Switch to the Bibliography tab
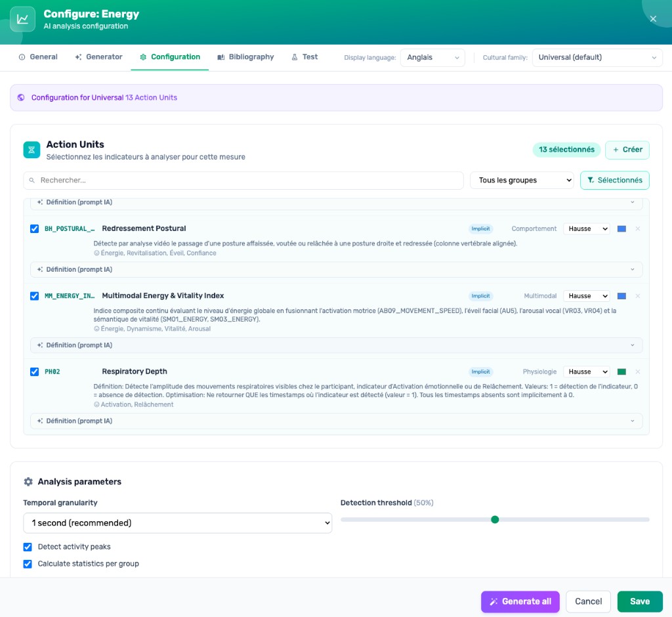 pyautogui.click(x=245, y=57)
